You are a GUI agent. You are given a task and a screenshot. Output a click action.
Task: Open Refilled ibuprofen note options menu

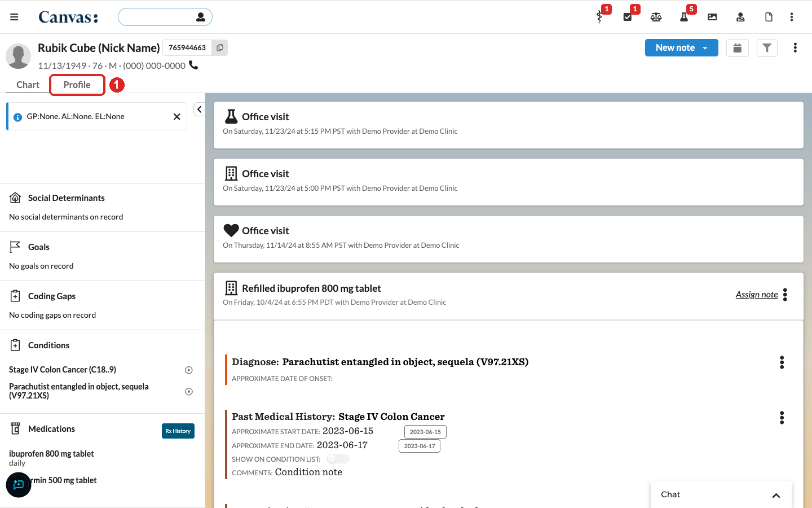(785, 295)
